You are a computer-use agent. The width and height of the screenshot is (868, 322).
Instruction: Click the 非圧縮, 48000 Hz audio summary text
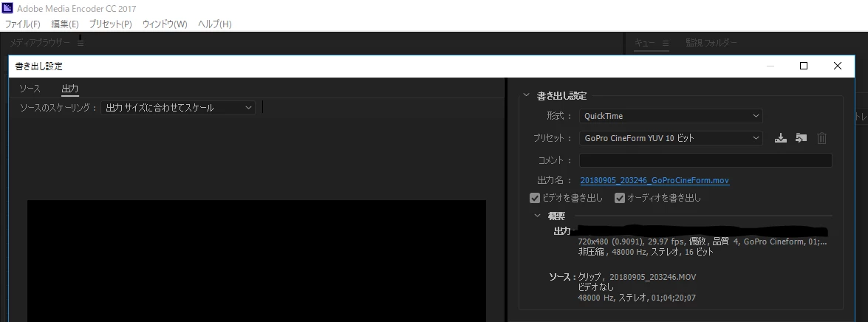pos(646,253)
